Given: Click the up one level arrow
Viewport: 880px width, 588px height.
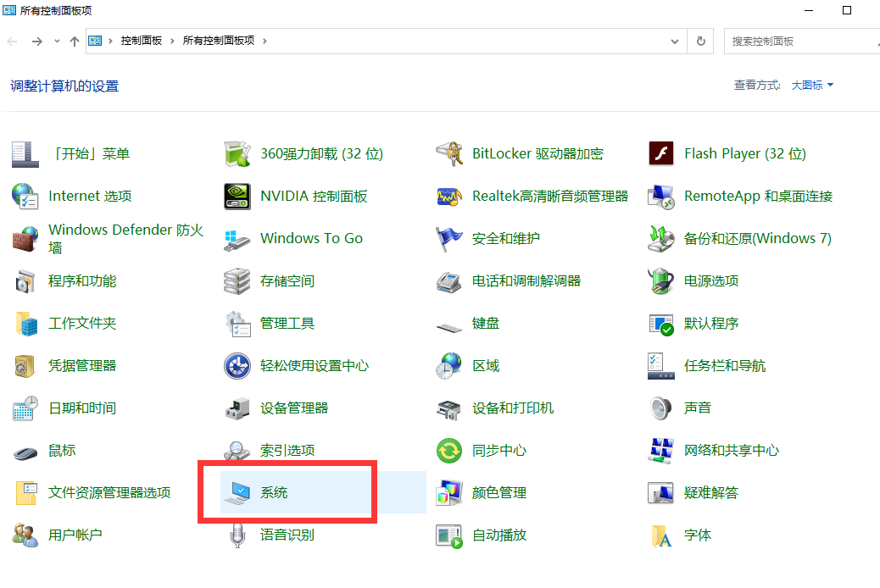Looking at the screenshot, I should (75, 41).
